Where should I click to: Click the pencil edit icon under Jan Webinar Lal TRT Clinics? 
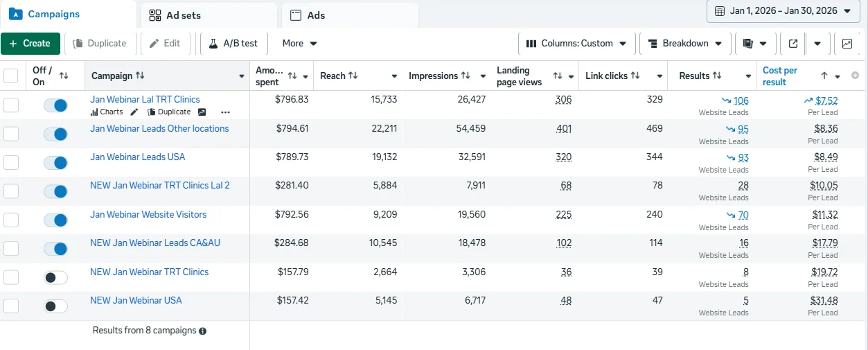(x=134, y=112)
